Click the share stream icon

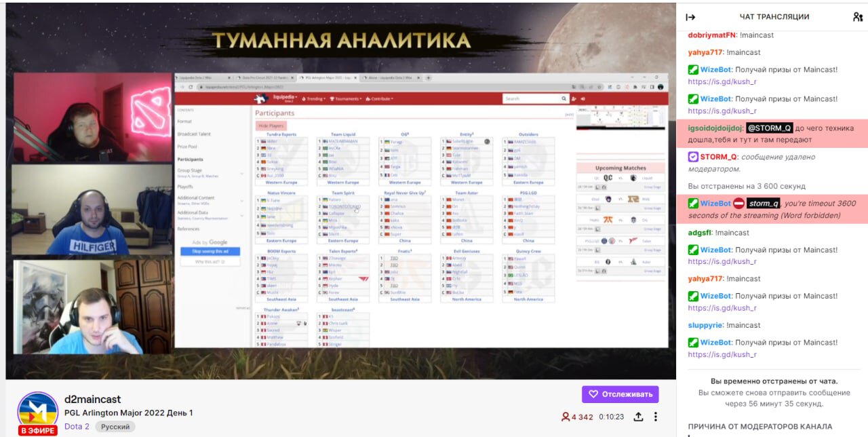[x=638, y=417]
